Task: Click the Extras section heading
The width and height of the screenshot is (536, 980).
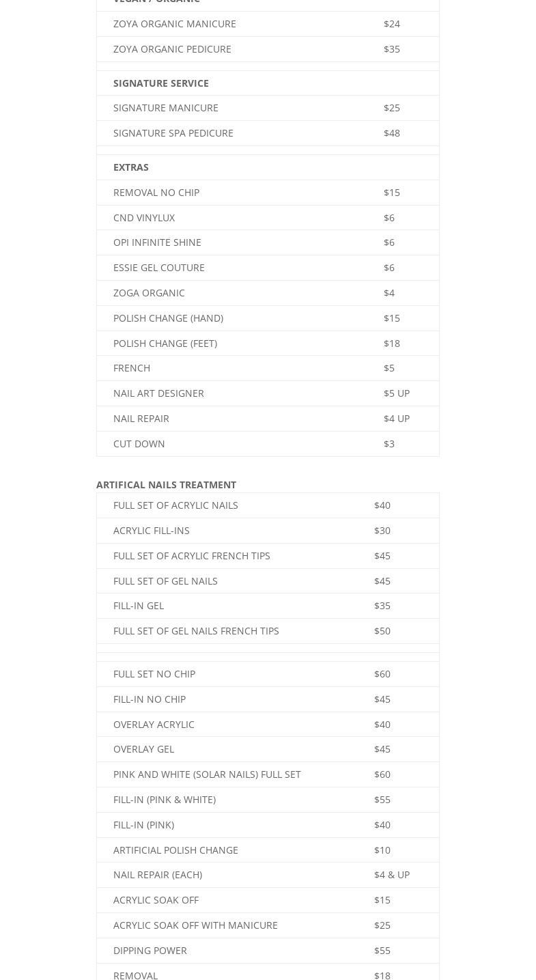Action: [131, 167]
